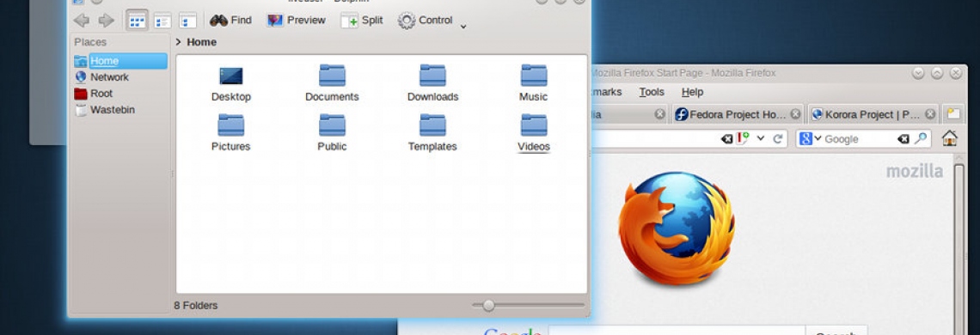Click the Firefox window title bar text
Viewport: 980px width, 335px height.
tap(683, 73)
